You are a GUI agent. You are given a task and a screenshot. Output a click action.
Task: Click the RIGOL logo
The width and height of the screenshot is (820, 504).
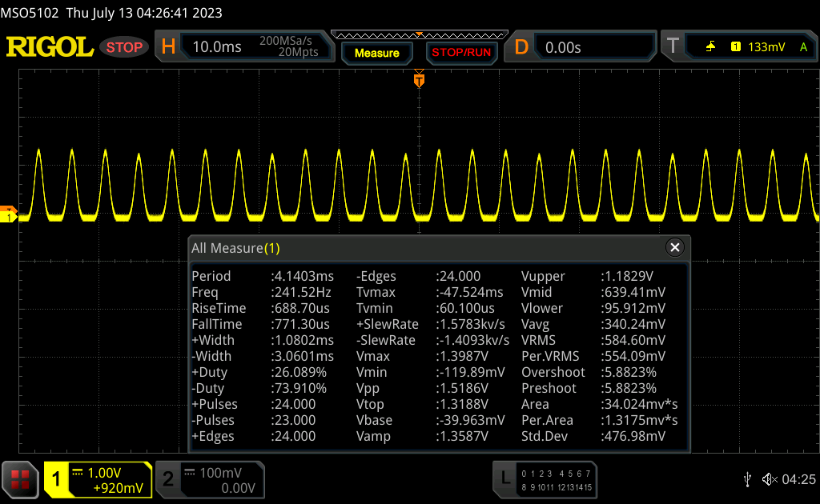(50, 47)
